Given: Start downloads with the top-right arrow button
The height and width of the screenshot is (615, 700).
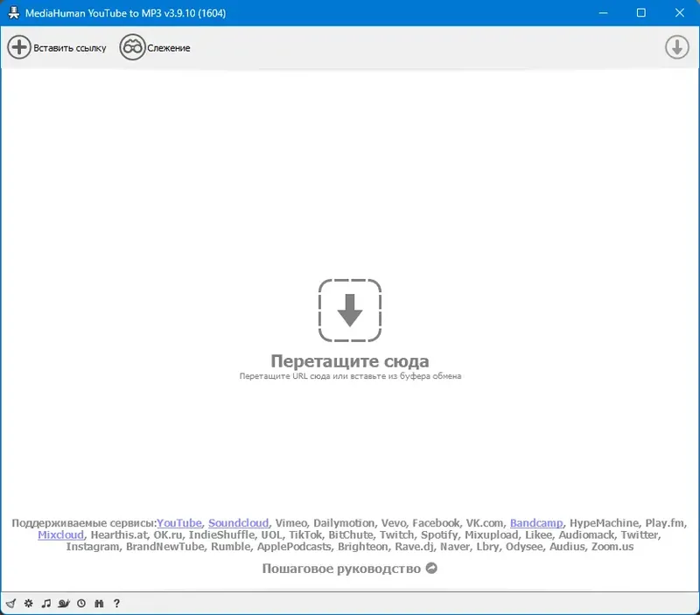Looking at the screenshot, I should [x=676, y=47].
